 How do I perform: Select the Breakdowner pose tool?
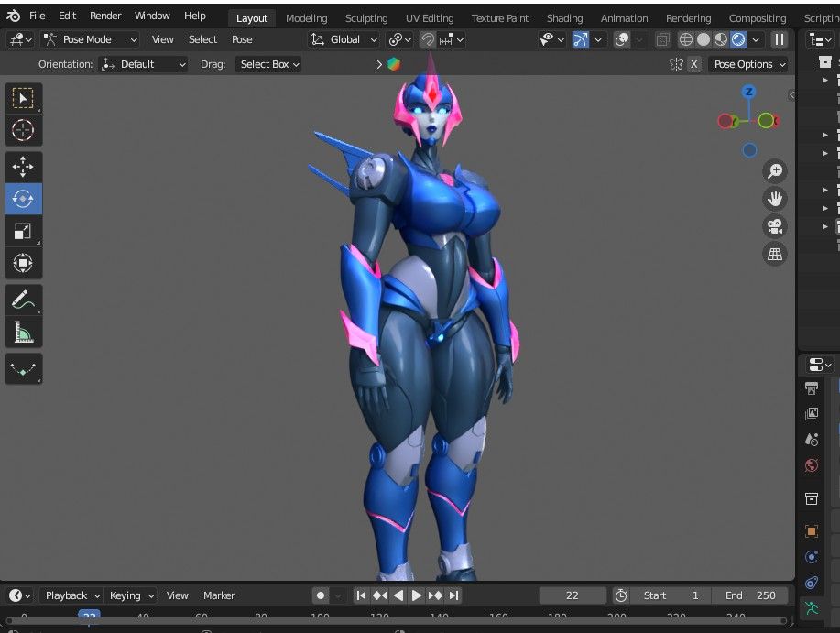pyautogui.click(x=23, y=369)
